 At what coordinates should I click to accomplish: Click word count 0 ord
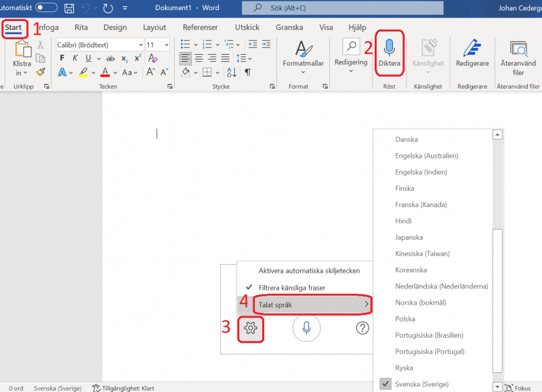[x=16, y=388]
